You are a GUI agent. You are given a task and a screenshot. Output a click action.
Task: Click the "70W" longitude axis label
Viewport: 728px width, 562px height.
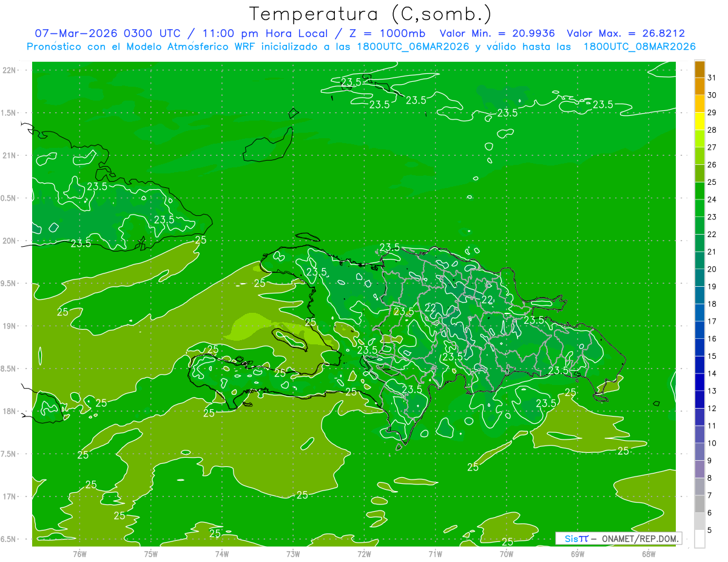tap(507, 554)
